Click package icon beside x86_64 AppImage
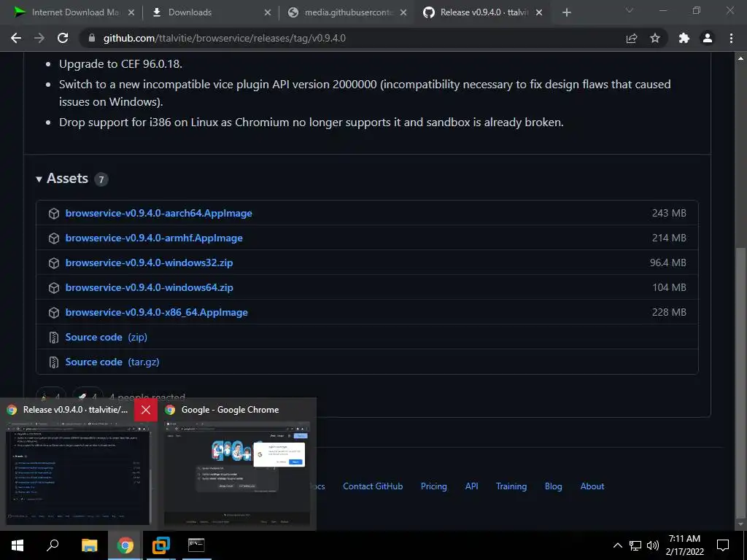The height and width of the screenshot is (560, 747). tap(54, 312)
